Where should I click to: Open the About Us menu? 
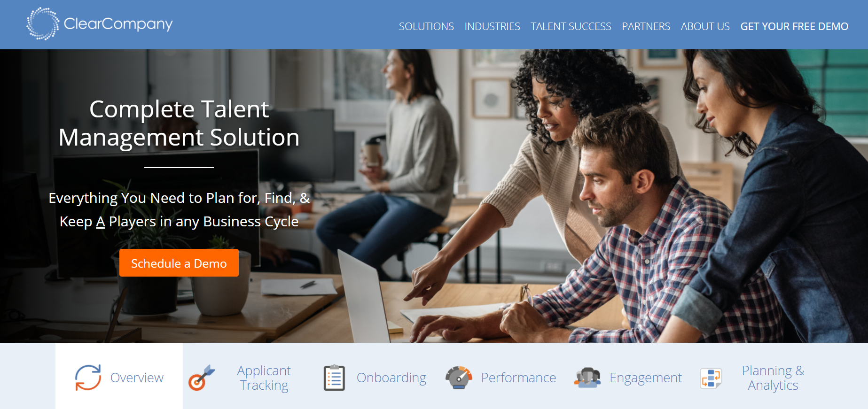click(705, 26)
